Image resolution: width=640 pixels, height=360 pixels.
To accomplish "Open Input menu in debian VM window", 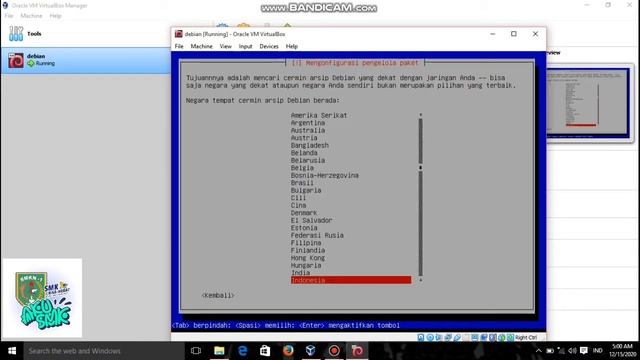I will [x=245, y=46].
